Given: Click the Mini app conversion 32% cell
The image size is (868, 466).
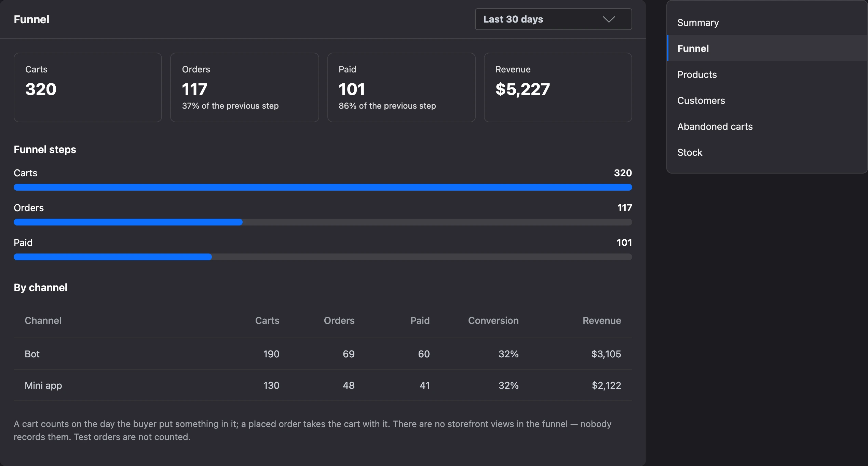Looking at the screenshot, I should click(x=508, y=385).
